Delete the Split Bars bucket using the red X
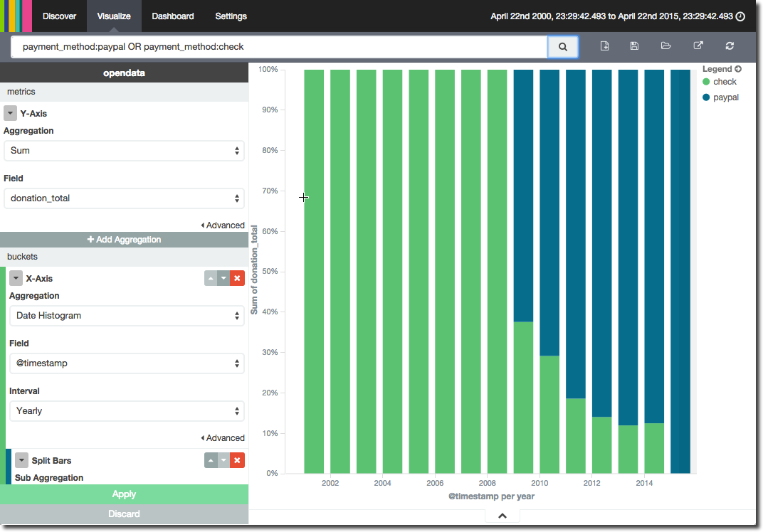Viewport: 763px width, 532px height. [237, 461]
